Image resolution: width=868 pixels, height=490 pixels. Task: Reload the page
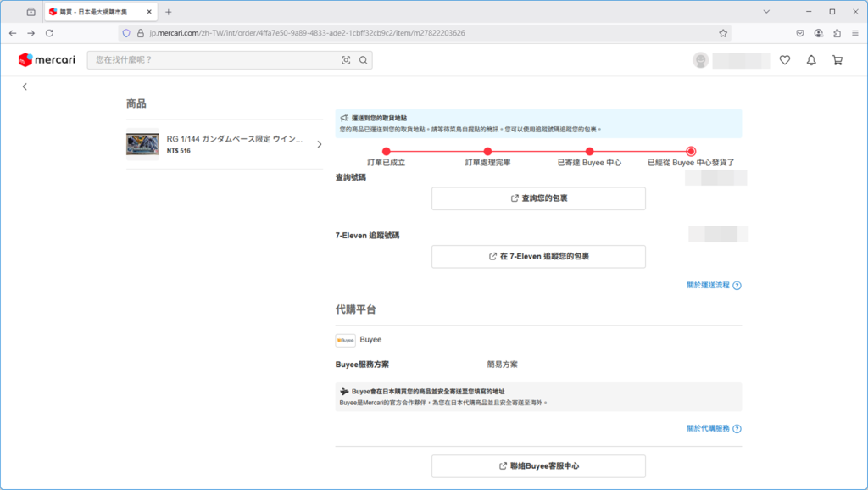[x=49, y=33]
